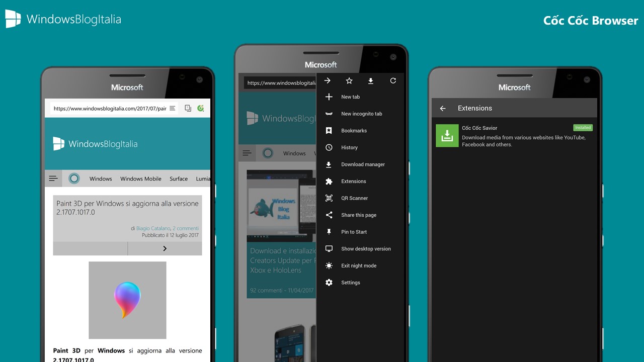
Task: Click the Download manager arrow icon
Action: pos(329,164)
